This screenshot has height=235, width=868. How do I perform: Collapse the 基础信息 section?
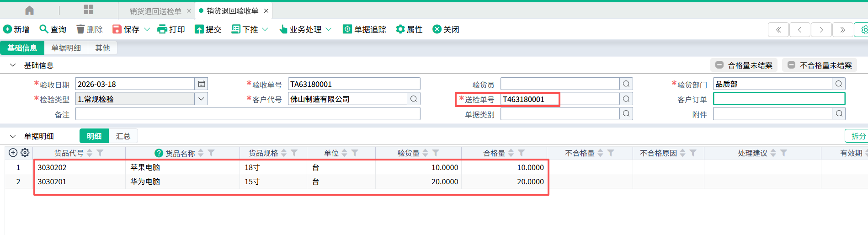click(13, 65)
